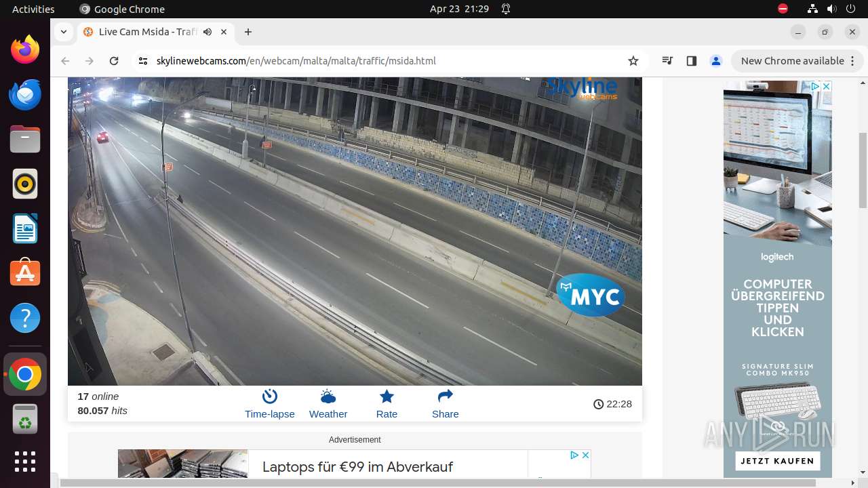This screenshot has width=868, height=488.
Task: Click the Advertisement label
Action: [x=355, y=440]
